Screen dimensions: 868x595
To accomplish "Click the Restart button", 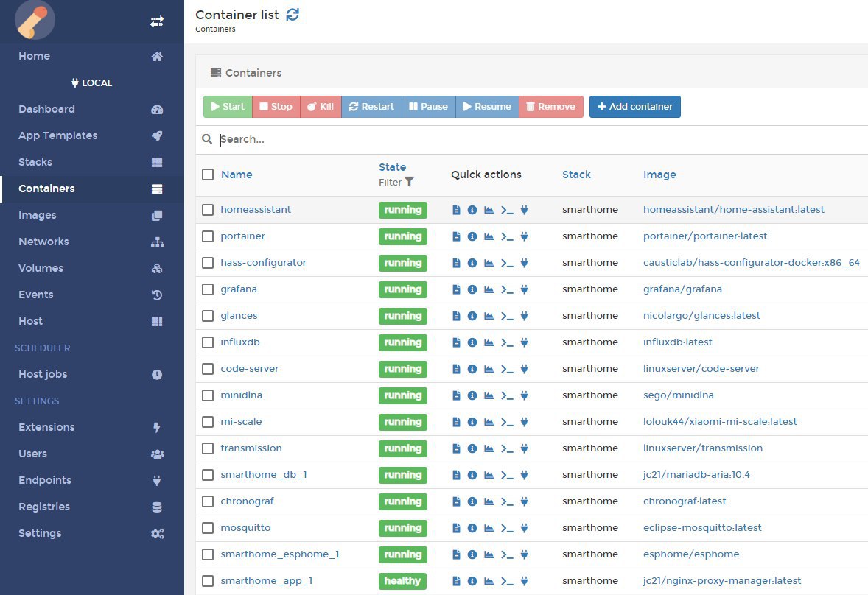I will (371, 107).
